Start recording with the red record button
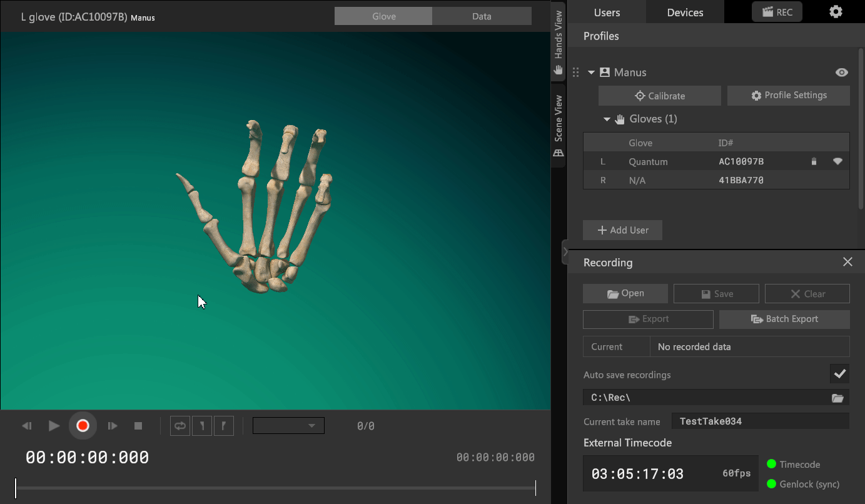Viewport: 865px width, 504px height. [x=83, y=426]
